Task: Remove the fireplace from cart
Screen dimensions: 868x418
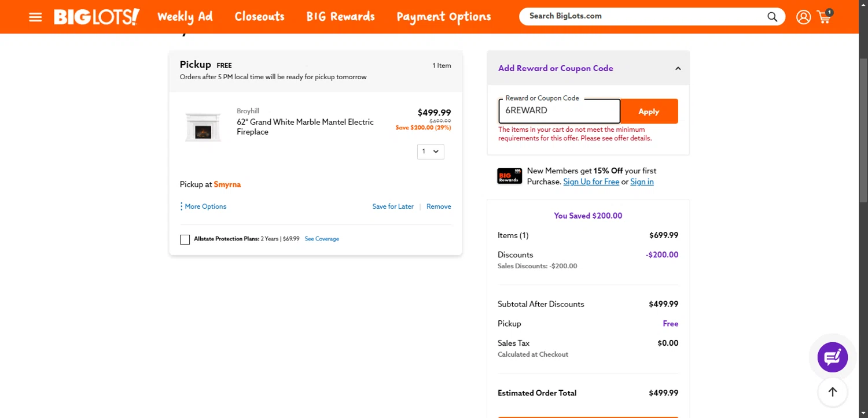Action: point(439,206)
